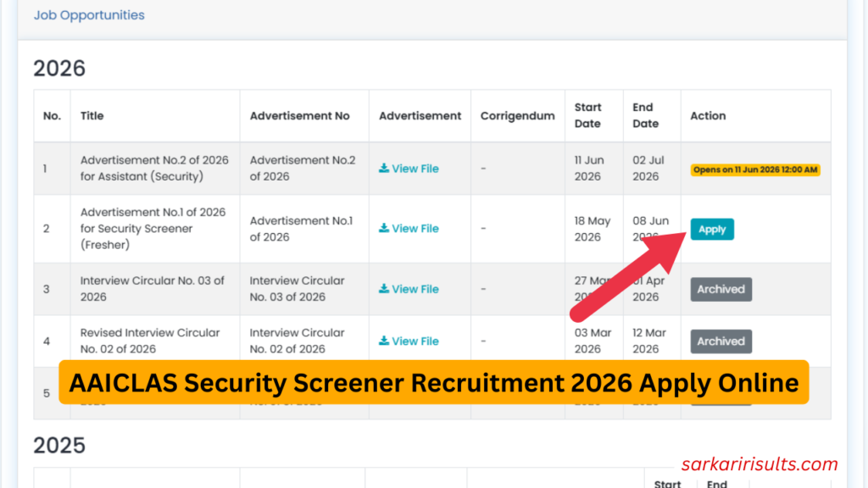Click end date '12 Mar 2026' cell

pyautogui.click(x=649, y=341)
